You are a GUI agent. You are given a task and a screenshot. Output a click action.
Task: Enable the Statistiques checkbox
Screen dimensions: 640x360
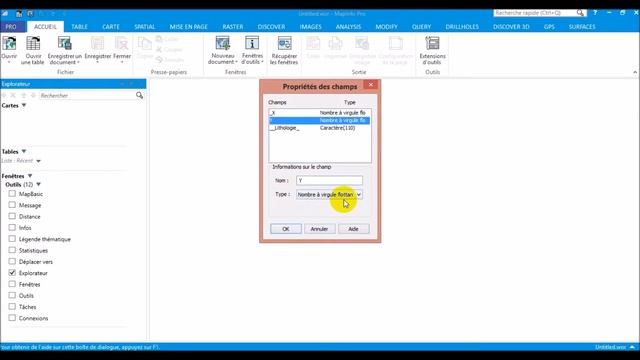tap(12, 250)
